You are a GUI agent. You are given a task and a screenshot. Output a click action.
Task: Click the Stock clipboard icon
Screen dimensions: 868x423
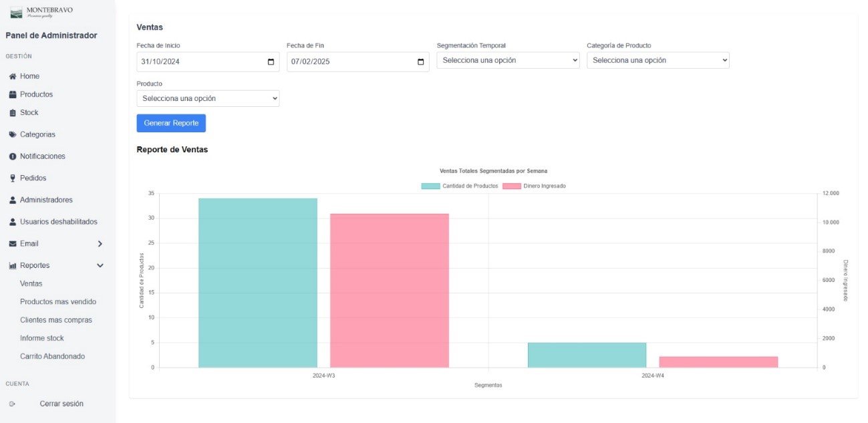pos(13,113)
